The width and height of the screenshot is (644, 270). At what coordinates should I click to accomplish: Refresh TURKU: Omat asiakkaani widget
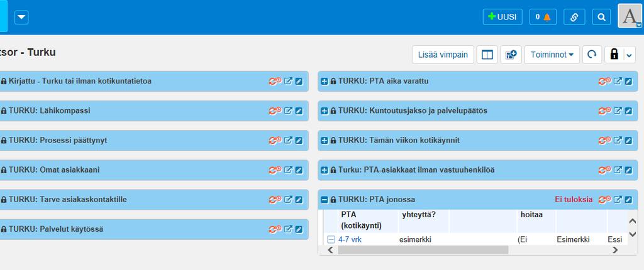click(x=275, y=170)
